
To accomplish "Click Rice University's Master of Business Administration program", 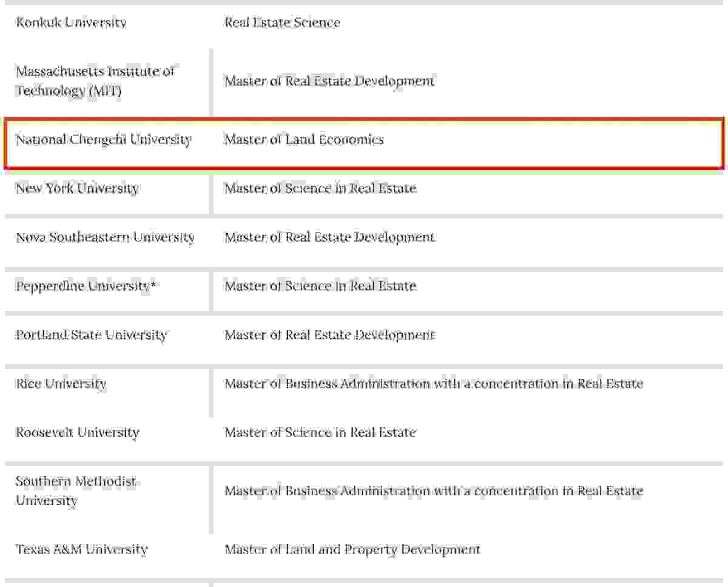I will coord(433,384).
